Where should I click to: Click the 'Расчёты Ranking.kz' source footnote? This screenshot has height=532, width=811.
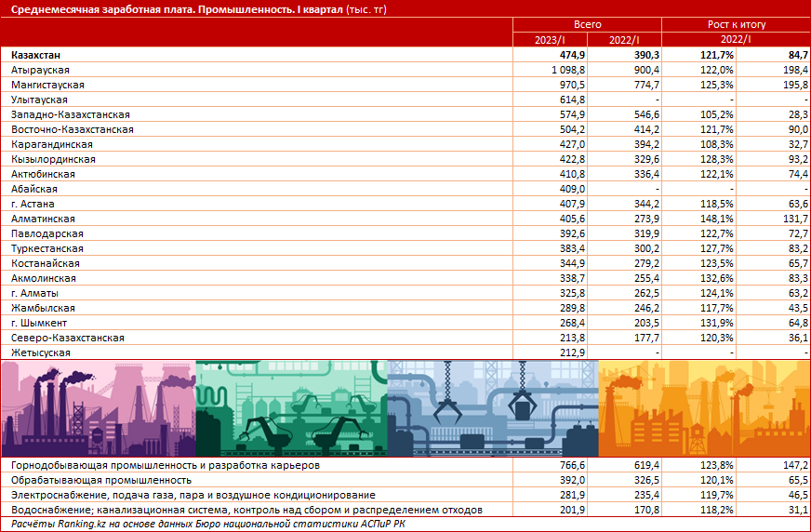(208, 524)
